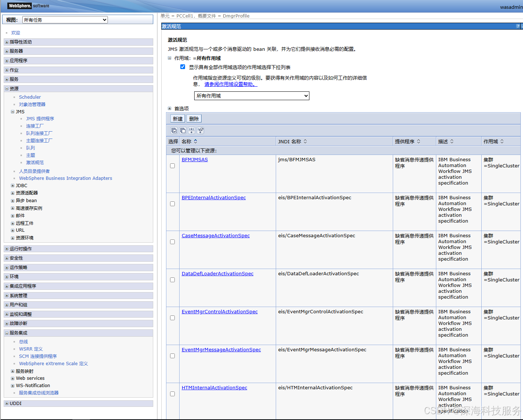This screenshot has width=523, height=420.
Task: Open the EventMgrControlActivationSpec link
Action: click(x=219, y=312)
